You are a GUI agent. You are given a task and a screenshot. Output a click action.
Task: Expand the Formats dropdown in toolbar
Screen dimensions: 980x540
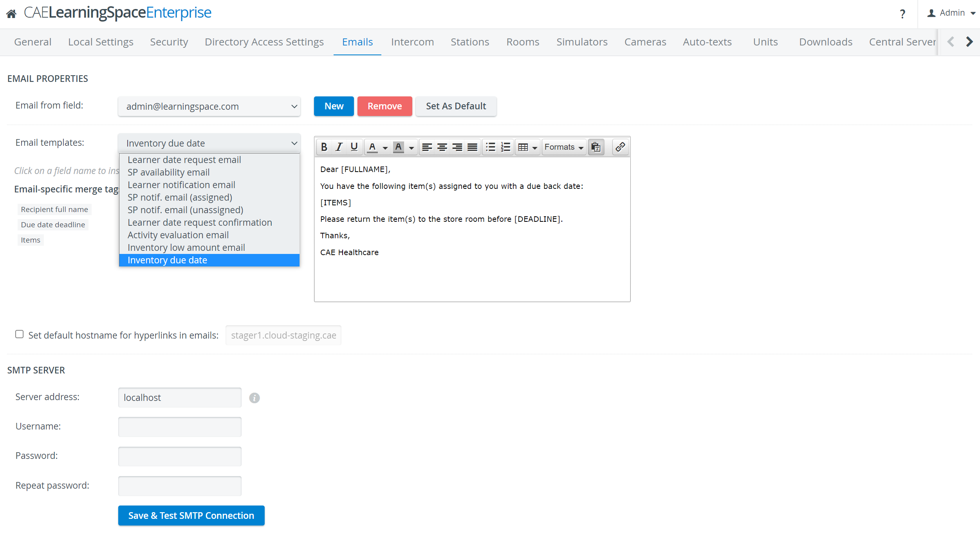(x=564, y=147)
